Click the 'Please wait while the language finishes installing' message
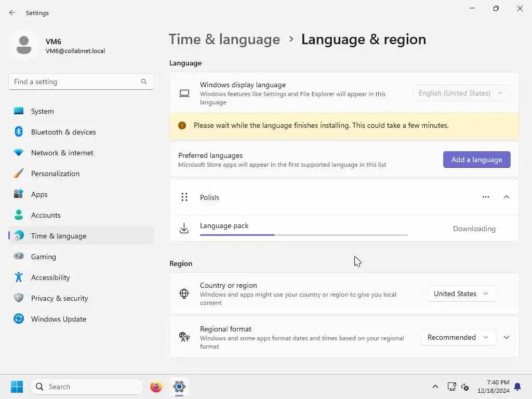The height and width of the screenshot is (399, 532). pyautogui.click(x=321, y=126)
